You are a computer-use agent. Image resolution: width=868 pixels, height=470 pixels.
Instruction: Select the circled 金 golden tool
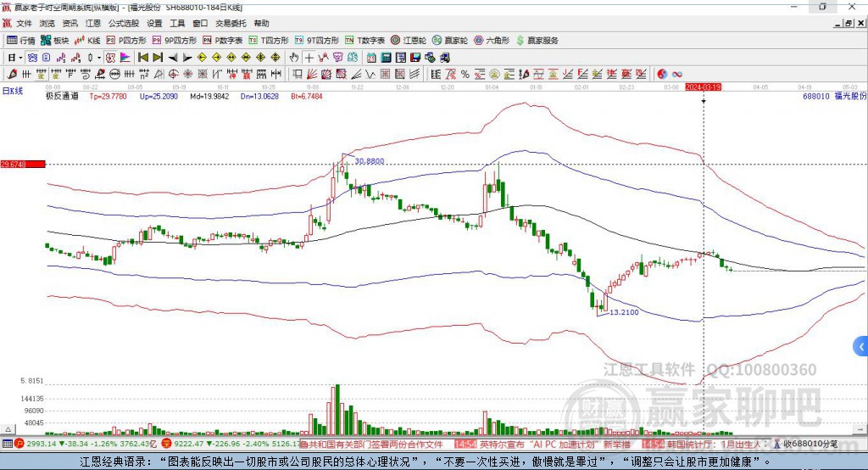494,75
